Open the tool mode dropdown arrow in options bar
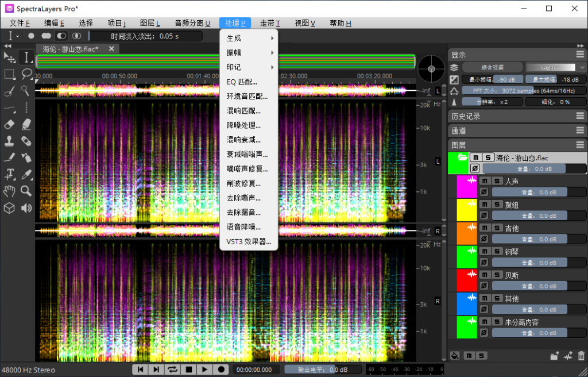 (x=17, y=36)
